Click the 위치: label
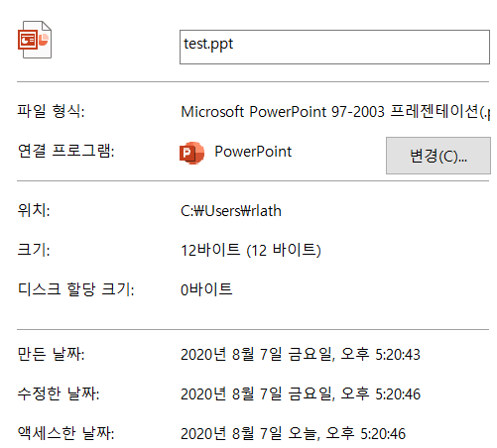Screen dimensions: 497x448 click(34, 210)
